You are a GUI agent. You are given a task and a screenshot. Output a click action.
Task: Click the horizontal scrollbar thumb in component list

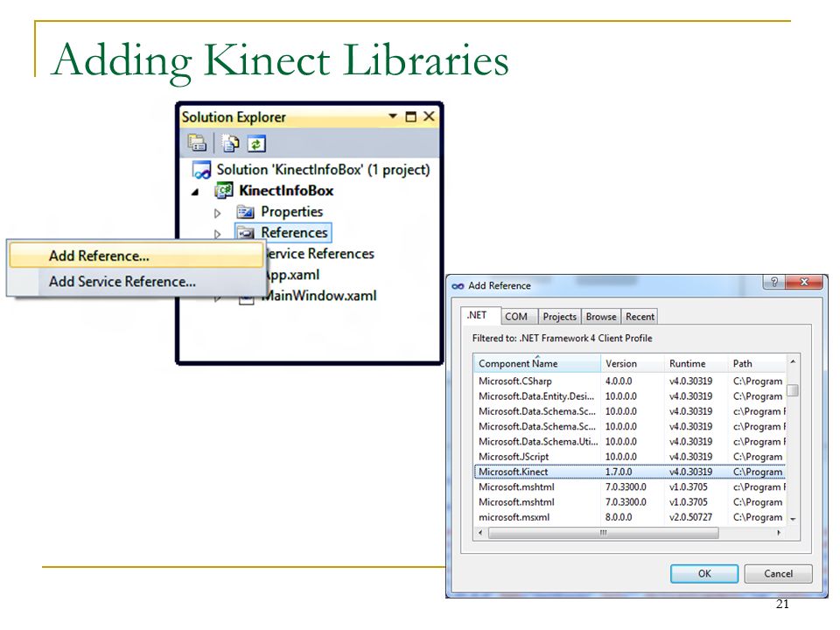pyautogui.click(x=603, y=533)
